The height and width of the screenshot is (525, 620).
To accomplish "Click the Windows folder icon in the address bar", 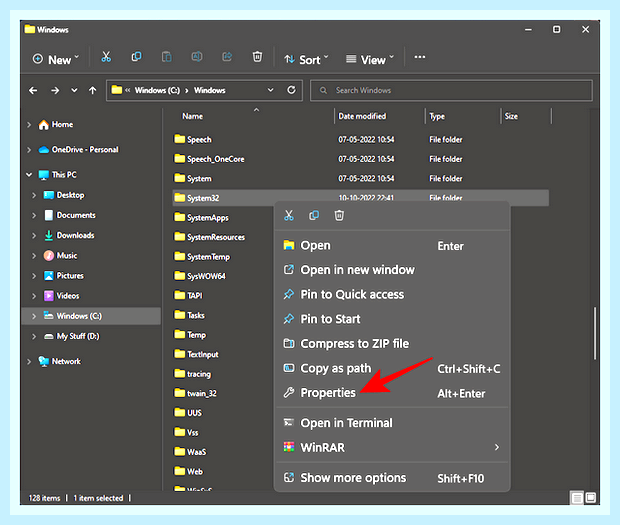I will coord(117,90).
